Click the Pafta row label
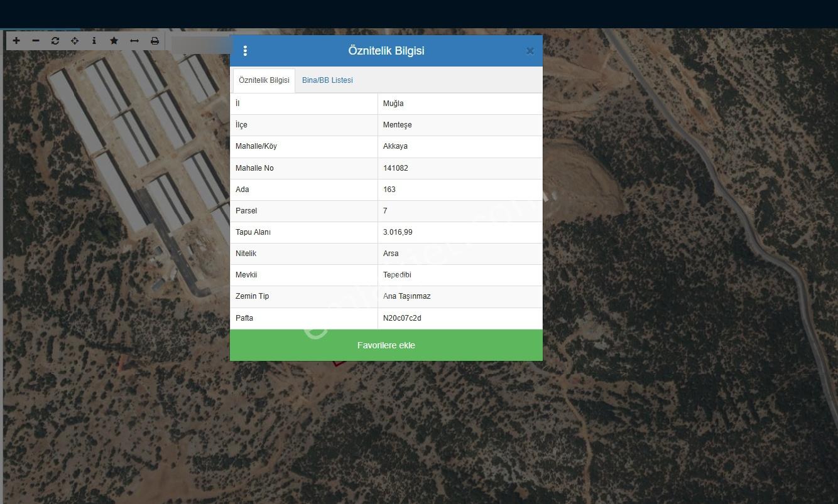The width and height of the screenshot is (838, 504). 244,318
